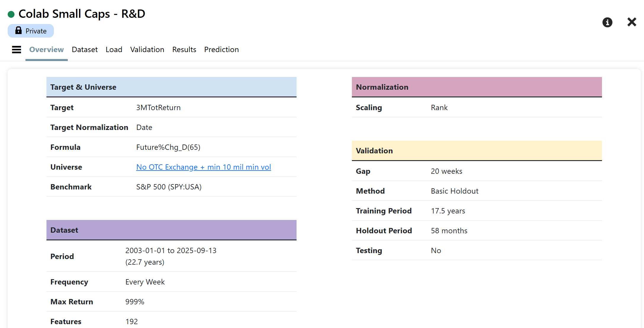Viewport: 644px width, 328px height.
Task: Click the Normalization section header
Action: pos(476,87)
